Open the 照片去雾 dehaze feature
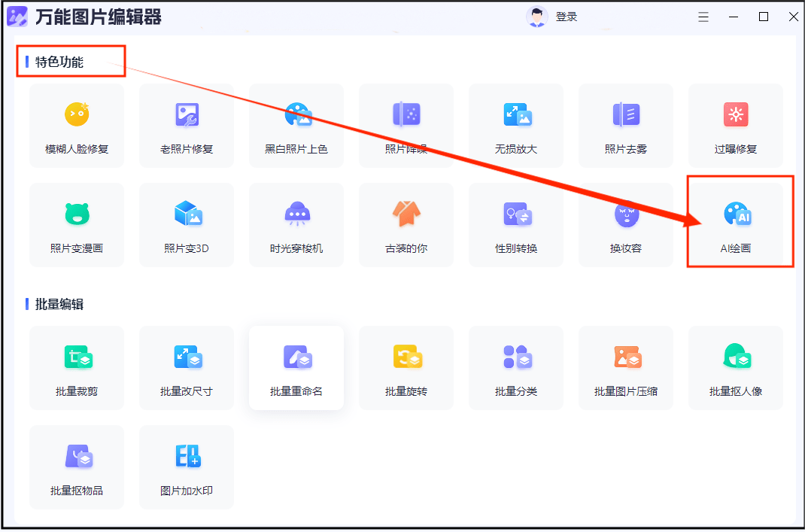 [x=626, y=125]
